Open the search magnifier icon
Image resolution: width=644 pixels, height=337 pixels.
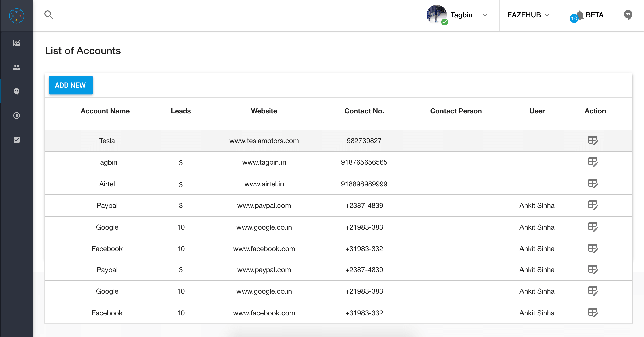point(49,15)
